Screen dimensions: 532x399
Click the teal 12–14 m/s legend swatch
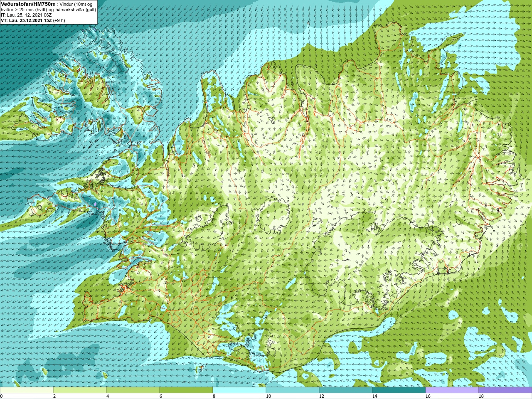pyautogui.click(x=346, y=390)
